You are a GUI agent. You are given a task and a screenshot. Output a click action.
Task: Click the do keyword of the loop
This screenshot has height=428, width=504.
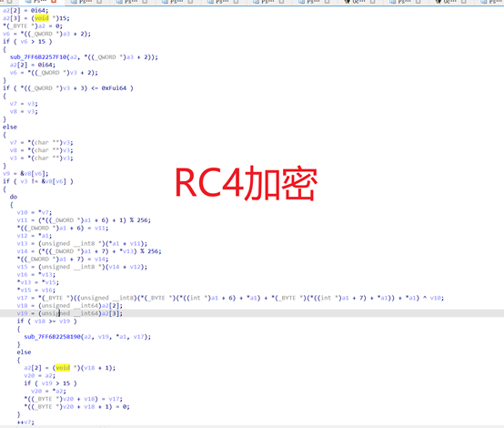click(x=14, y=197)
